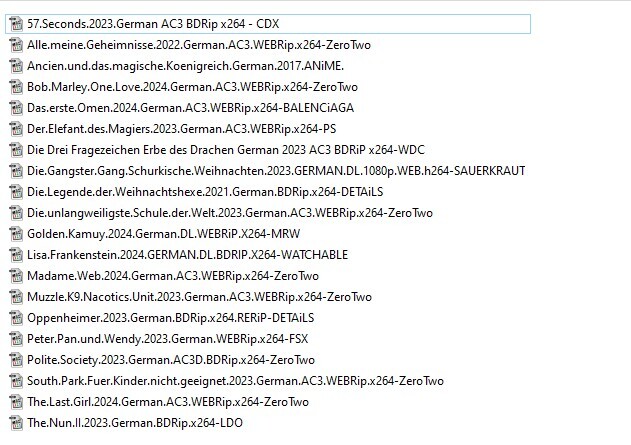Click Madame.Web.2024.German.AC3.WEBRip.x264-ZeroTwo name
Image resolution: width=631 pixels, height=445 pixels.
(173, 276)
